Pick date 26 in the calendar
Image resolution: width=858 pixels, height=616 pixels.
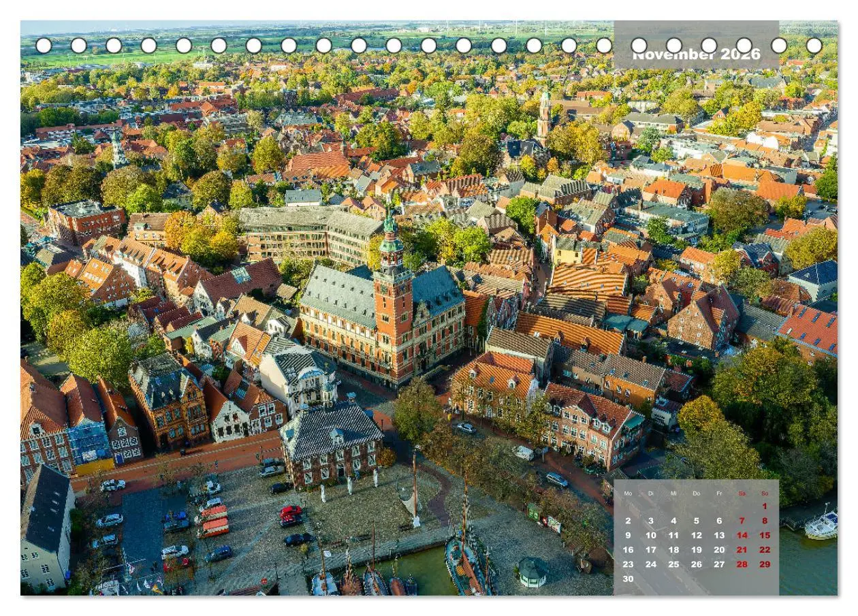click(x=696, y=564)
